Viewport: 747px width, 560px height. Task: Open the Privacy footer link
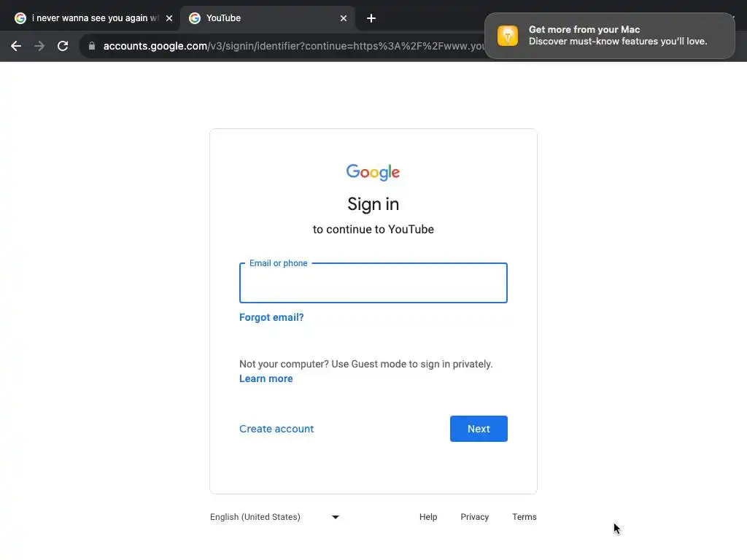tap(474, 517)
